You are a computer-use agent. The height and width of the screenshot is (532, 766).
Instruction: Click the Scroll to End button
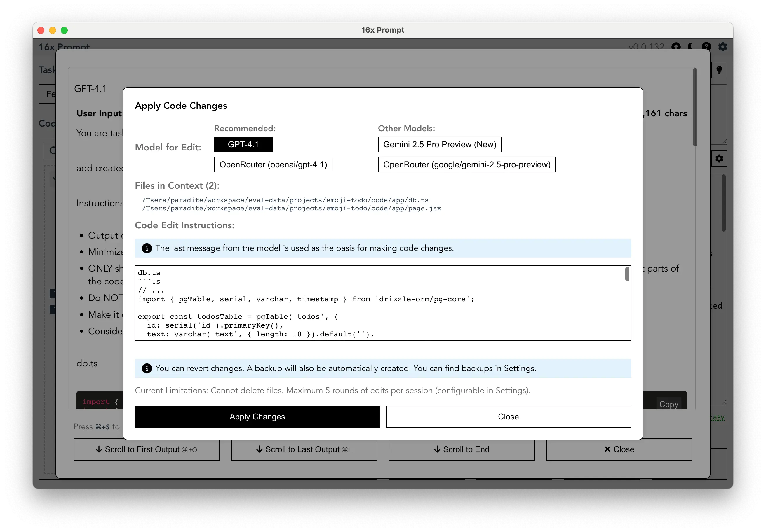pyautogui.click(x=462, y=449)
